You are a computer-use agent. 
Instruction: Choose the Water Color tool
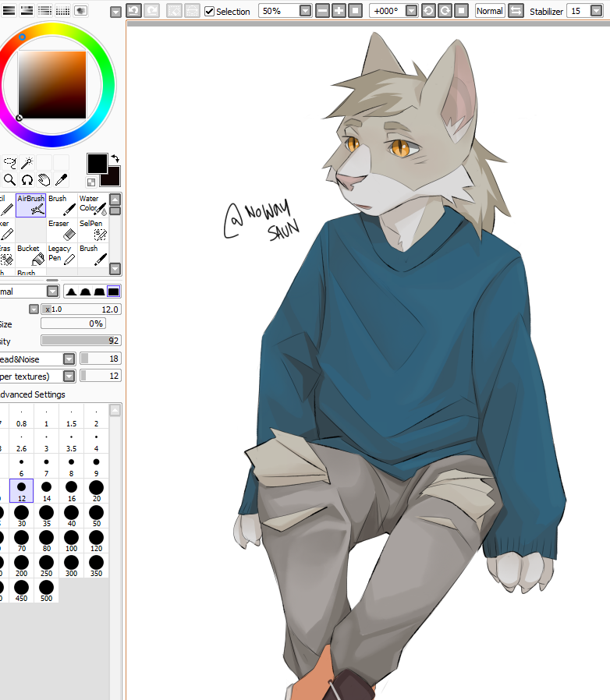pyautogui.click(x=93, y=205)
